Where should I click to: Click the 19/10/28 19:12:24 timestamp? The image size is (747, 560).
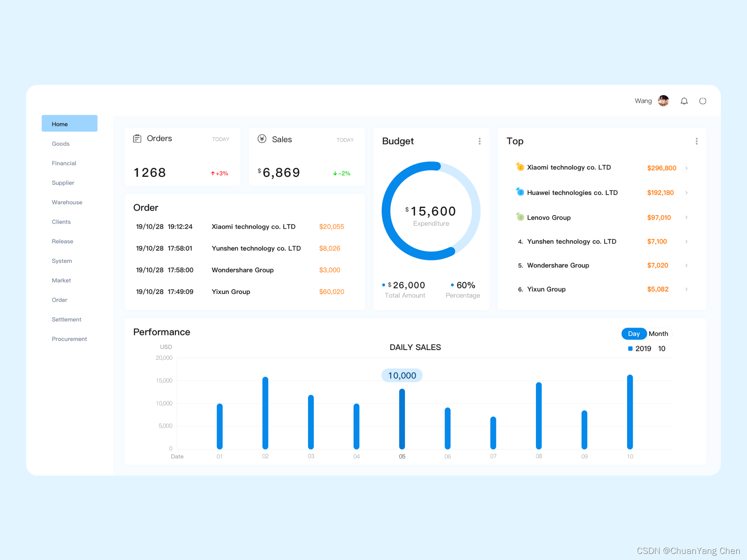tap(164, 227)
